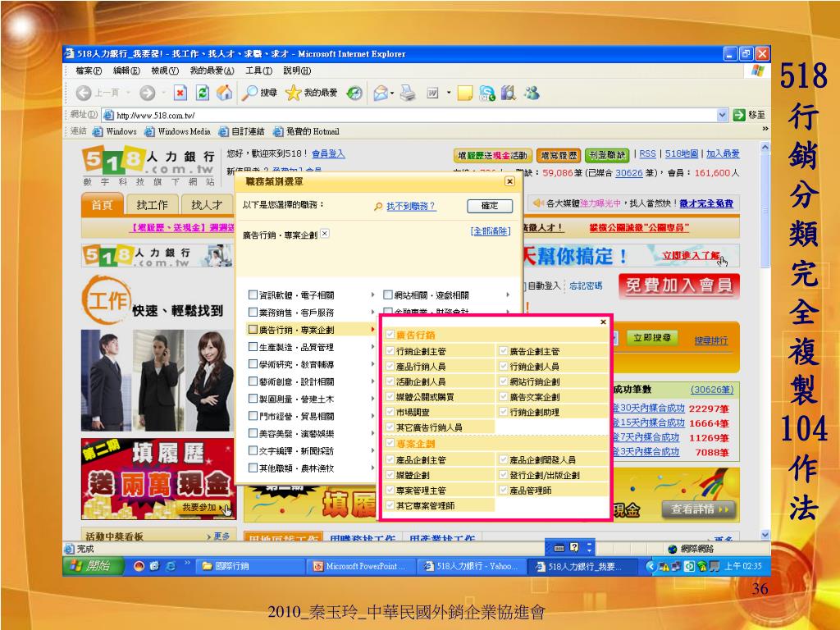Open the 國際行銷 folder taskbar item
Viewport: 840px width, 630px height.
click(250, 566)
